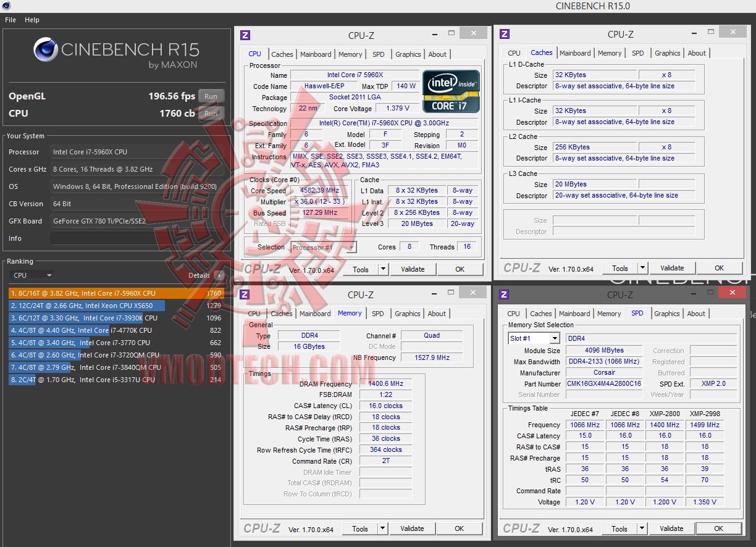This screenshot has height=547, width=756.
Task: Select CPU tab in the Memory CPU-Z window
Action: (x=254, y=314)
